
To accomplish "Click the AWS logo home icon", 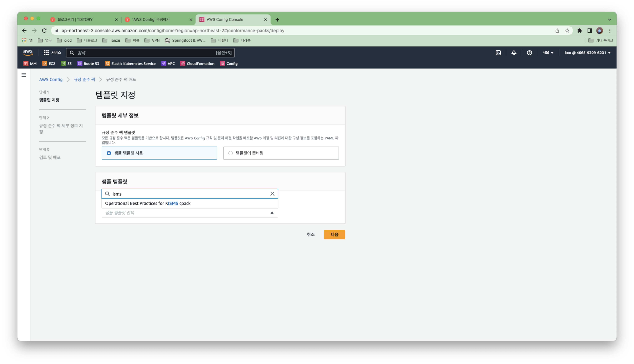I will [28, 53].
